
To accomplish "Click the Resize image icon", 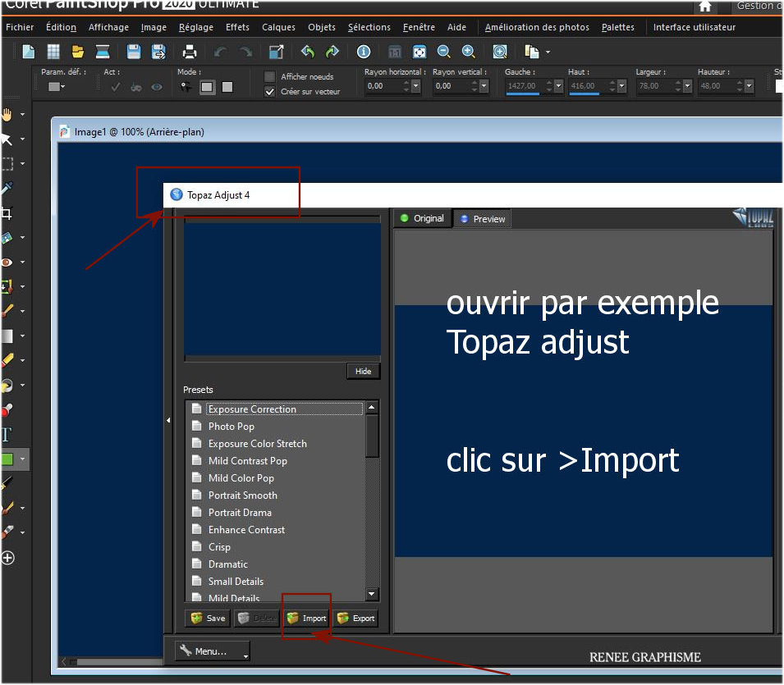I will point(276,52).
